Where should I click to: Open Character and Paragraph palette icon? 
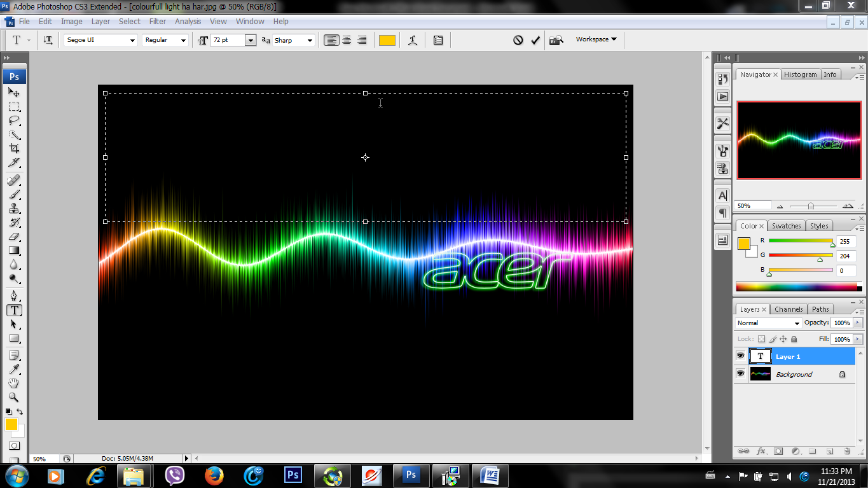click(x=438, y=40)
